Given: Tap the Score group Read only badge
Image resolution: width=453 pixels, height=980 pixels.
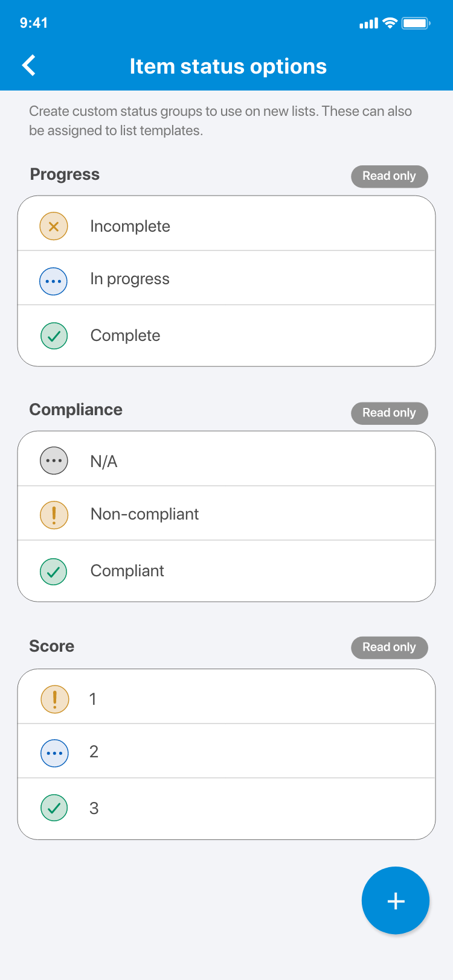Looking at the screenshot, I should coord(389,647).
